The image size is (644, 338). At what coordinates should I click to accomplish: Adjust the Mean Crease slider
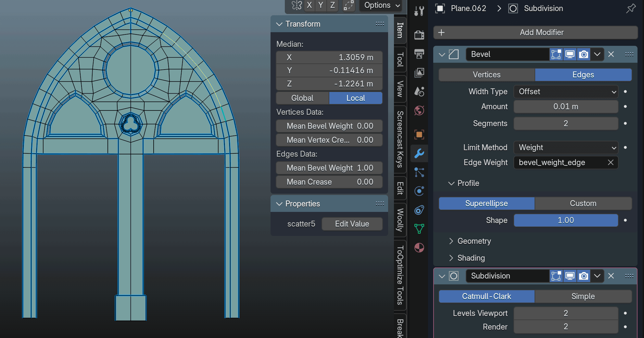point(329,182)
